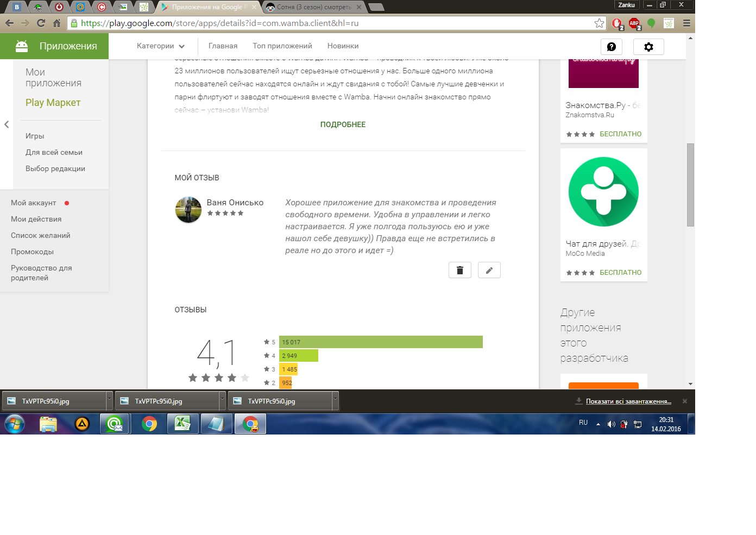Close the Приложения на Google tab
The image size is (756, 535).
(x=254, y=7)
